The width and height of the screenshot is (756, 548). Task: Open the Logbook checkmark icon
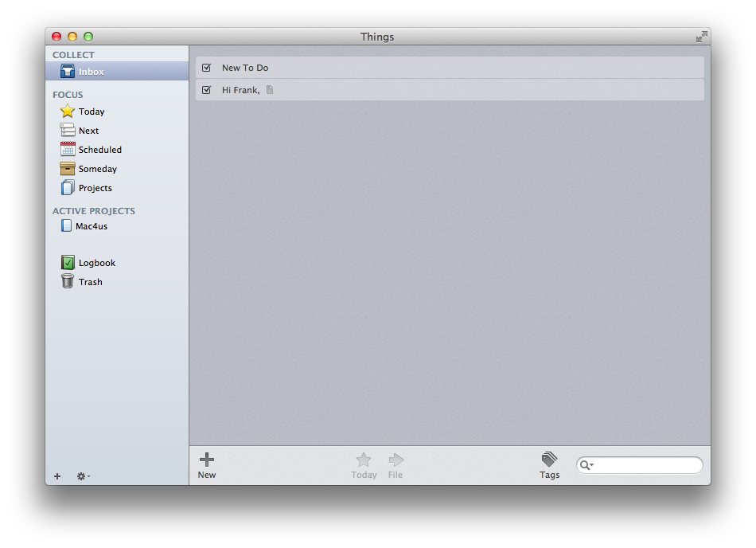(68, 262)
